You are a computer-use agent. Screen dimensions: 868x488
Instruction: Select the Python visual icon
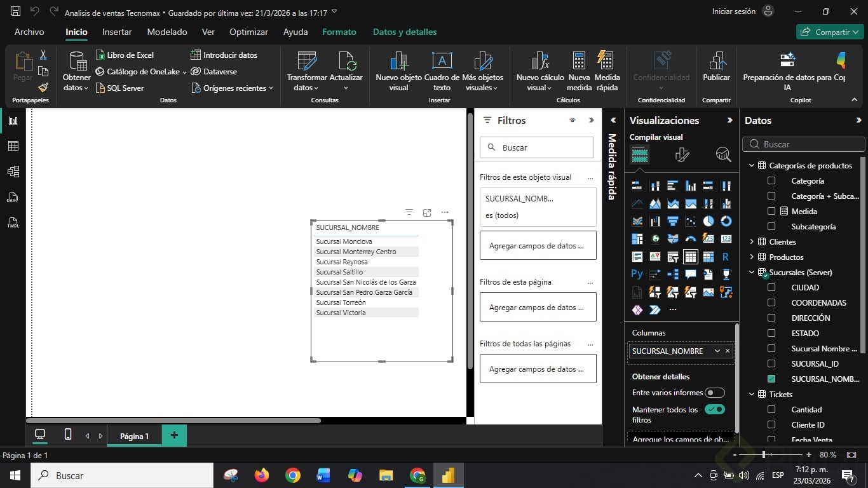(637, 274)
